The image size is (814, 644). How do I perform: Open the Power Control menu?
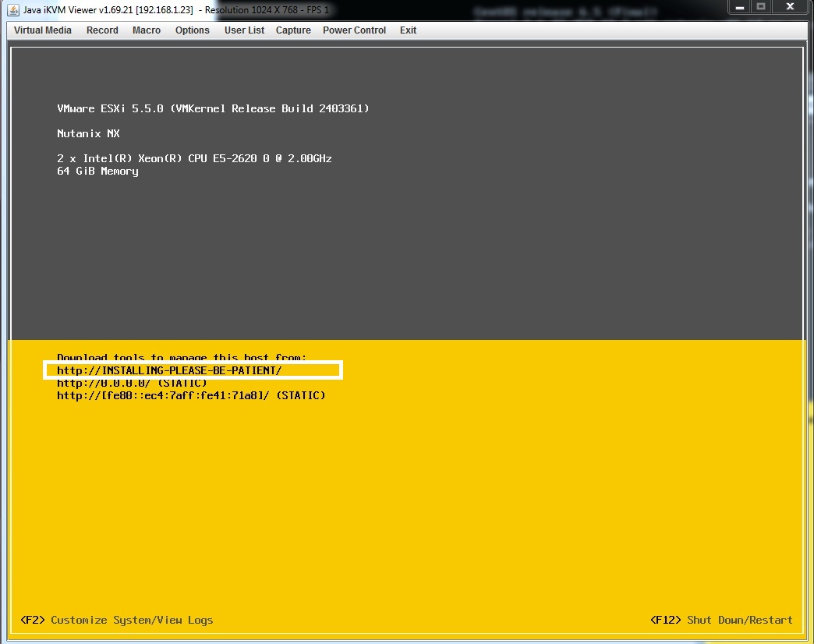tap(354, 30)
